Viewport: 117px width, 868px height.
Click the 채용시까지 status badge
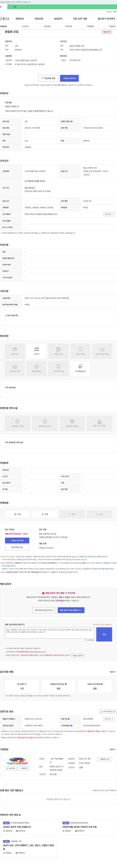click(107, 32)
